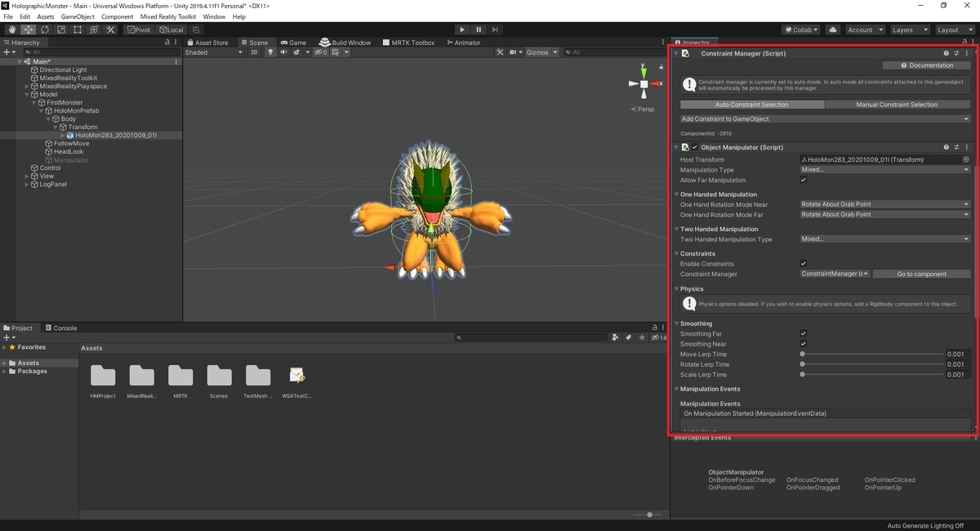Toggle hidden objects visibility icon in scene
The image size is (980, 531).
(x=321, y=52)
